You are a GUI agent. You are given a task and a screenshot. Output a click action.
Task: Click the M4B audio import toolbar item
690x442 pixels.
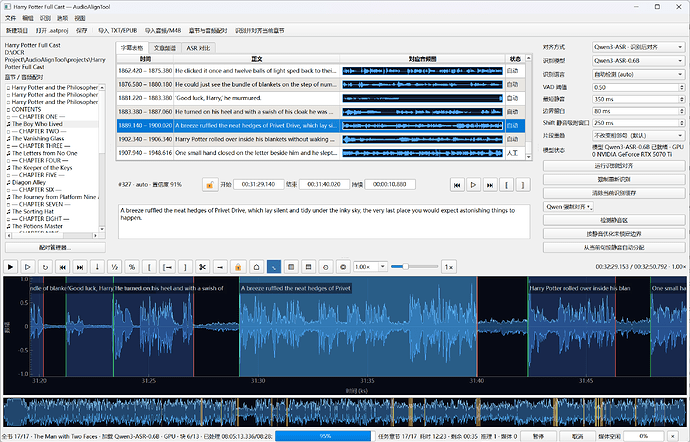point(163,30)
